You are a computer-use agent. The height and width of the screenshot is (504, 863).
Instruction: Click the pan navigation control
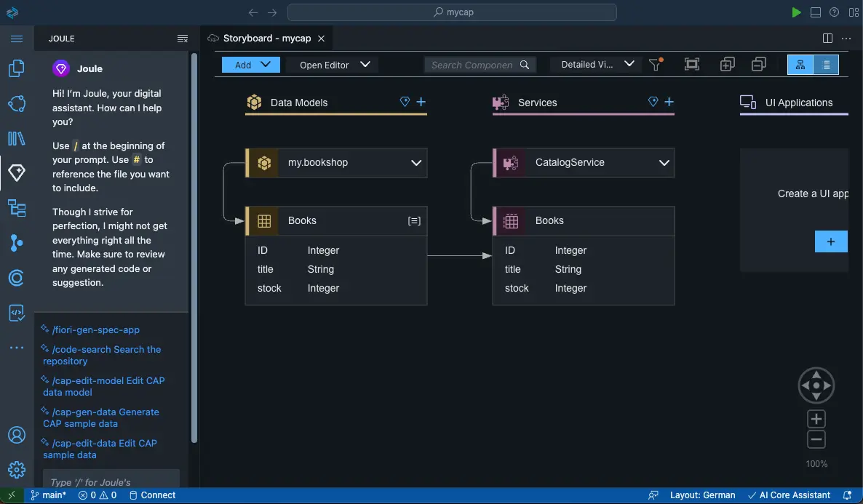coord(816,385)
